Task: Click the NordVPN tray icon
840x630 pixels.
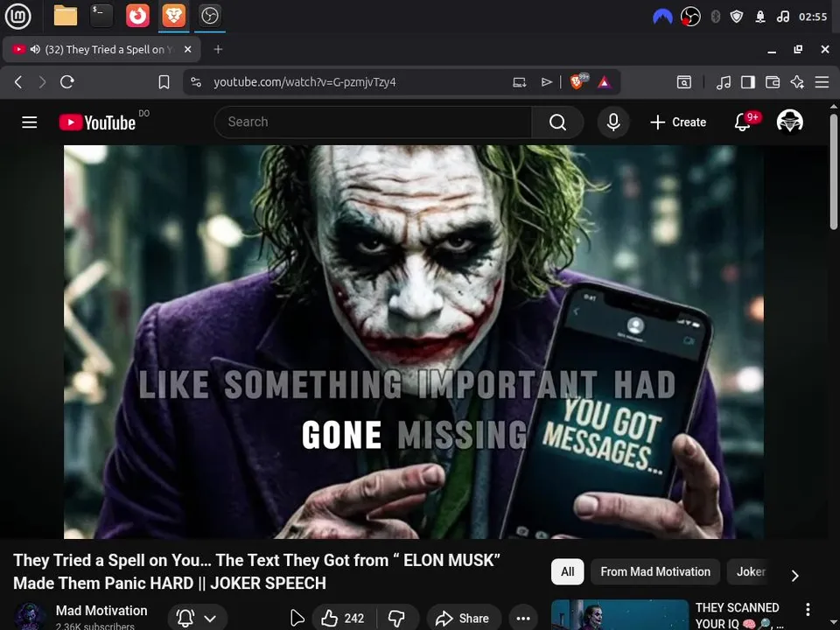Action: [662, 17]
